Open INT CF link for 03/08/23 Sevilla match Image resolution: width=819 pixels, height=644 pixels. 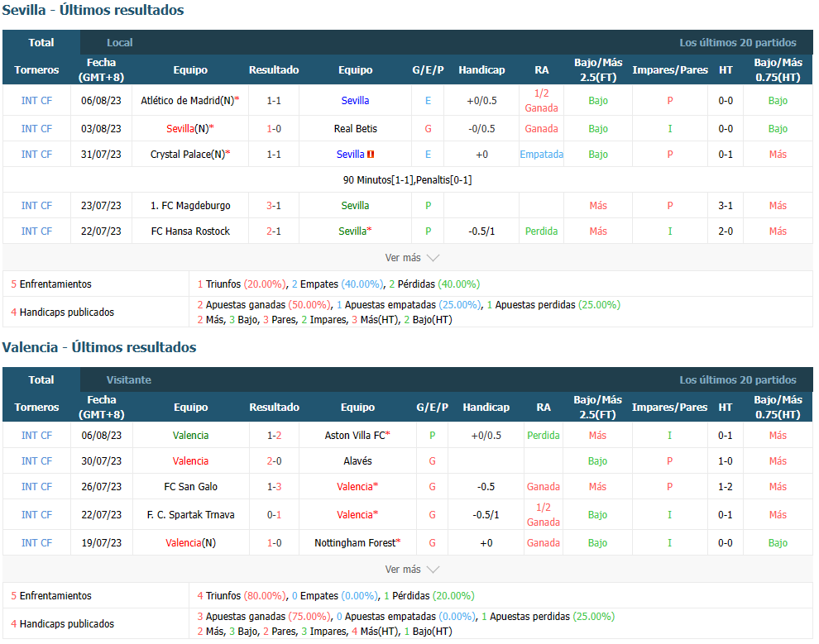tap(36, 128)
